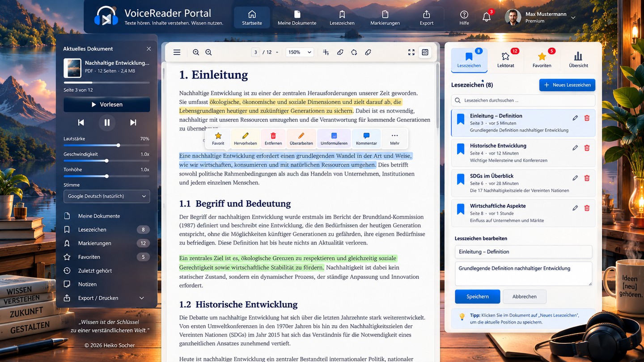Click the VoiceReader Portal headphone logo
644x362 pixels.
(106, 17)
